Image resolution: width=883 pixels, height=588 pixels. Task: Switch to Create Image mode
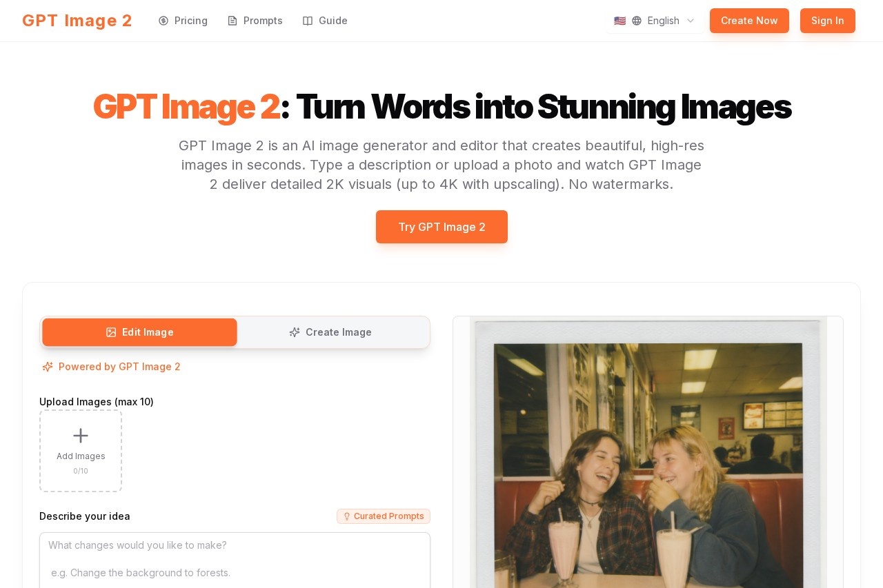pos(330,332)
